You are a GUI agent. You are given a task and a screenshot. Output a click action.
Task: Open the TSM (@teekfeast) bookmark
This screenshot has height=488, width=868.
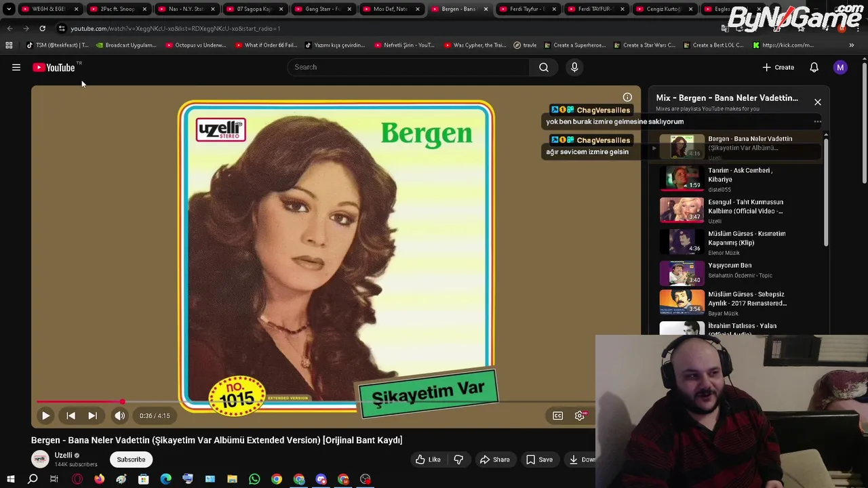coord(58,45)
